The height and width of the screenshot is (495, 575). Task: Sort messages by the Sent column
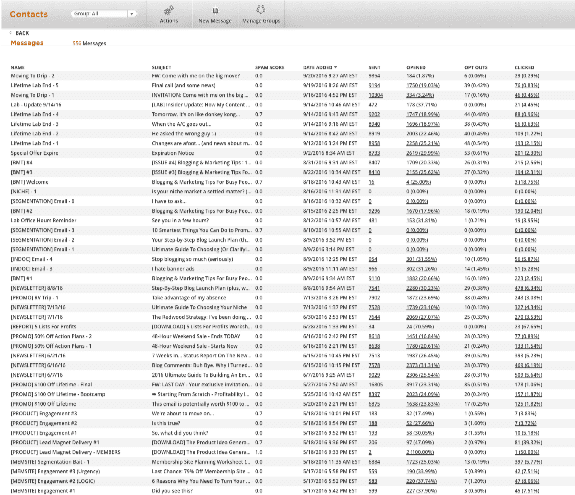pos(374,67)
